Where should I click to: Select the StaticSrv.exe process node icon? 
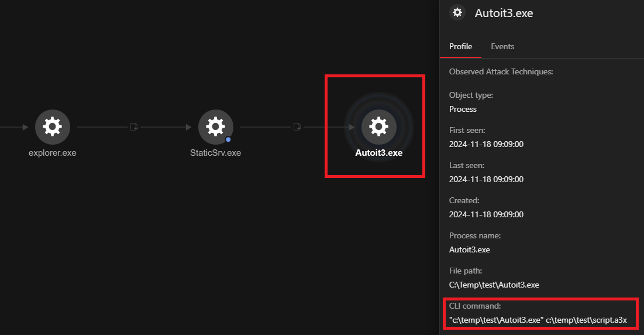215,127
